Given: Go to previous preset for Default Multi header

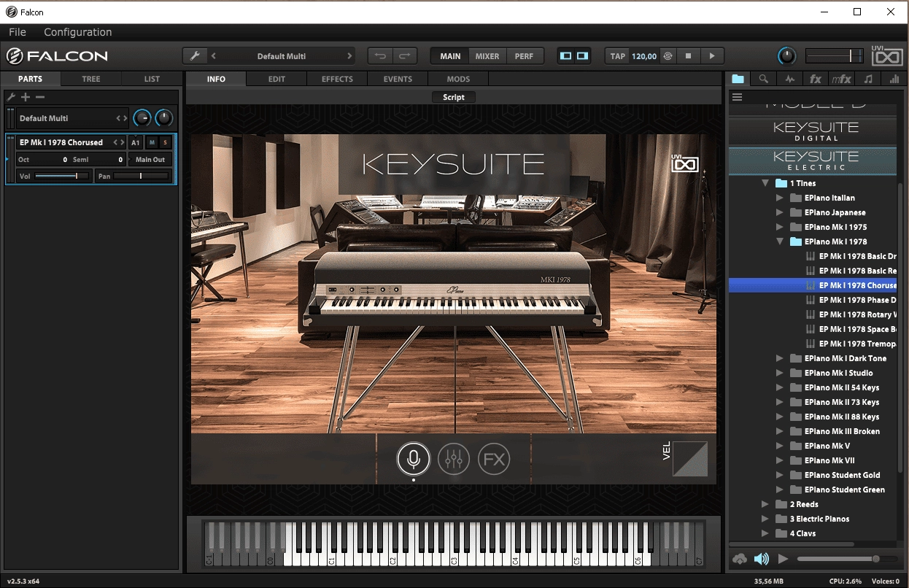Looking at the screenshot, I should [213, 56].
